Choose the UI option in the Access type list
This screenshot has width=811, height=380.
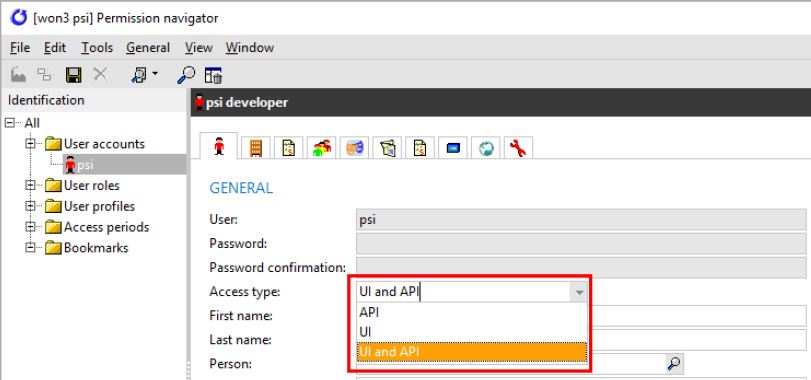point(472,332)
